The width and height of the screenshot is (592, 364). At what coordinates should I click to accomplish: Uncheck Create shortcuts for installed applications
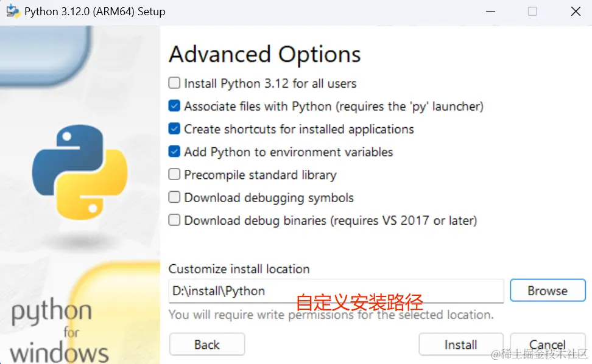175,129
